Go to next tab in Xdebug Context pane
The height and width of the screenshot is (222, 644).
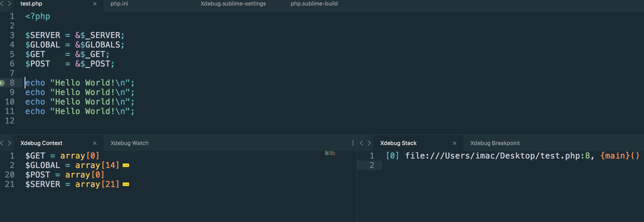(x=10, y=143)
